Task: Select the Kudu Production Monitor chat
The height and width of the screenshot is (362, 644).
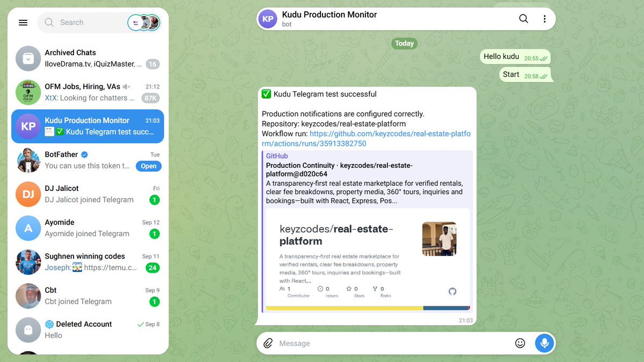Action: 88,126
